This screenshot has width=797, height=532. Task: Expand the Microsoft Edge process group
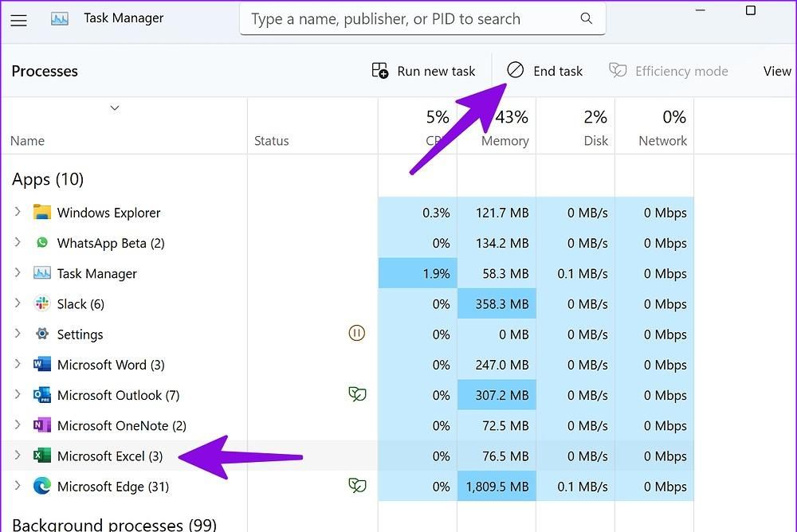click(18, 487)
